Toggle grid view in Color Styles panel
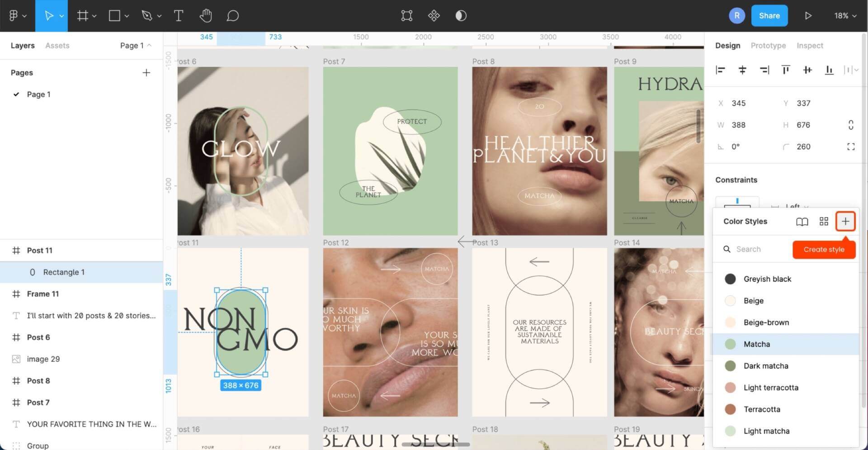This screenshot has height=450, width=868. point(823,221)
